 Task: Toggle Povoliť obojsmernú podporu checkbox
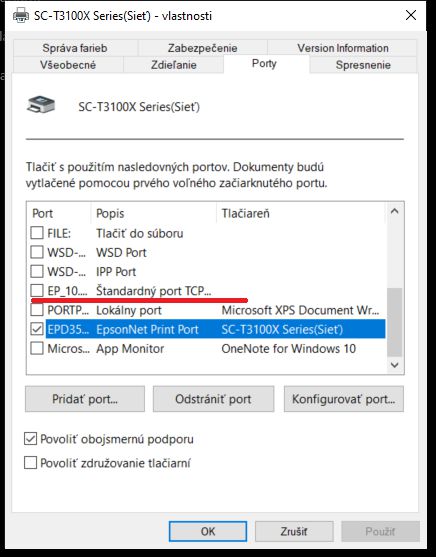tap(31, 439)
